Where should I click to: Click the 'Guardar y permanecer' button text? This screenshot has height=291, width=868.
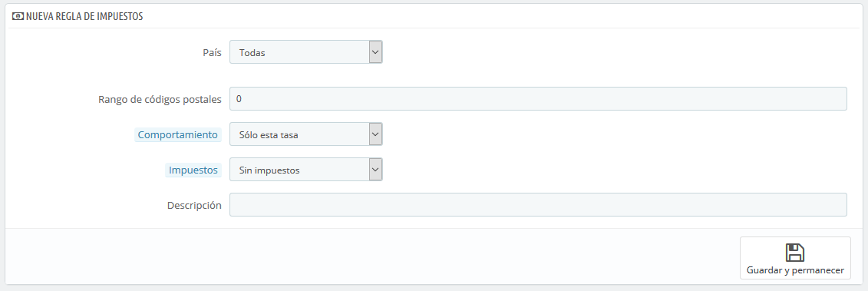click(x=795, y=270)
